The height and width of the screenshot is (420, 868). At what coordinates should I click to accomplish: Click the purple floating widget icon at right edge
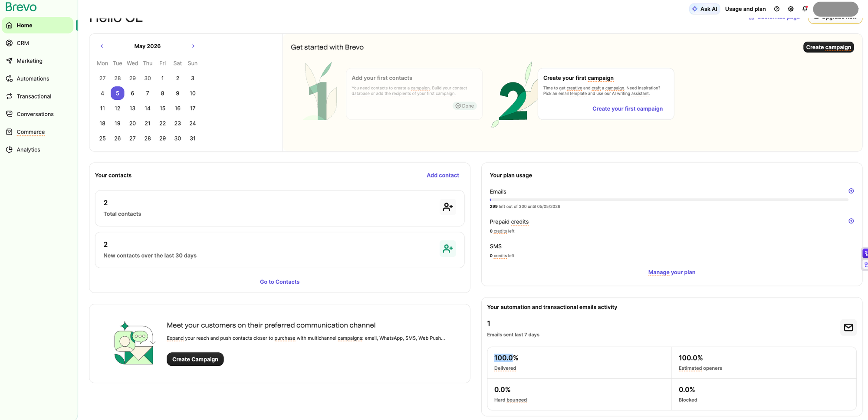pyautogui.click(x=865, y=253)
